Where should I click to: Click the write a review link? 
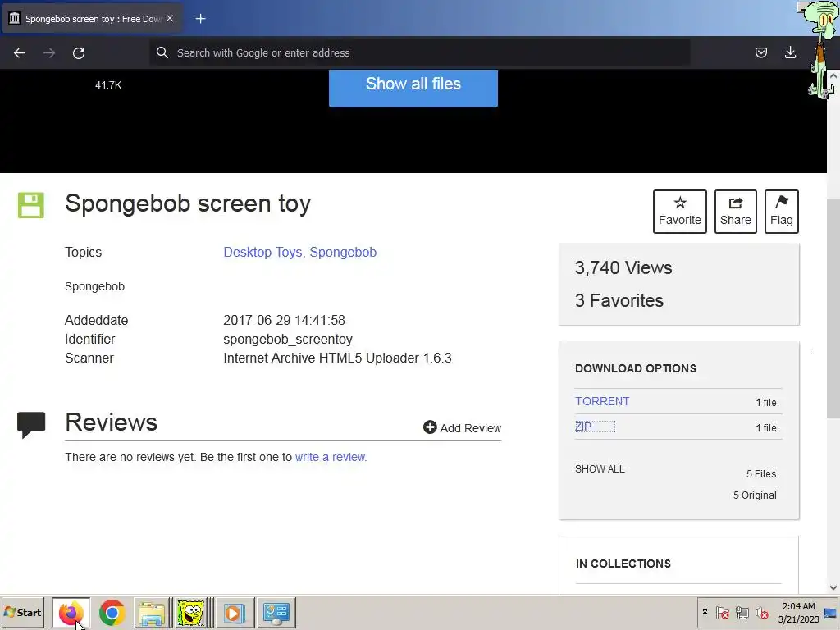[x=330, y=457]
